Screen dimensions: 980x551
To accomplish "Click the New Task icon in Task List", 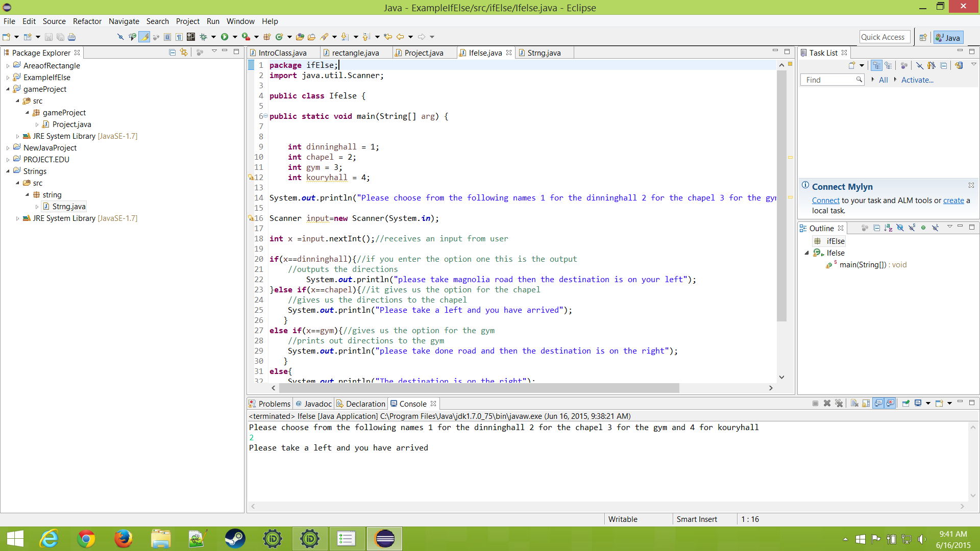I will pyautogui.click(x=852, y=65).
